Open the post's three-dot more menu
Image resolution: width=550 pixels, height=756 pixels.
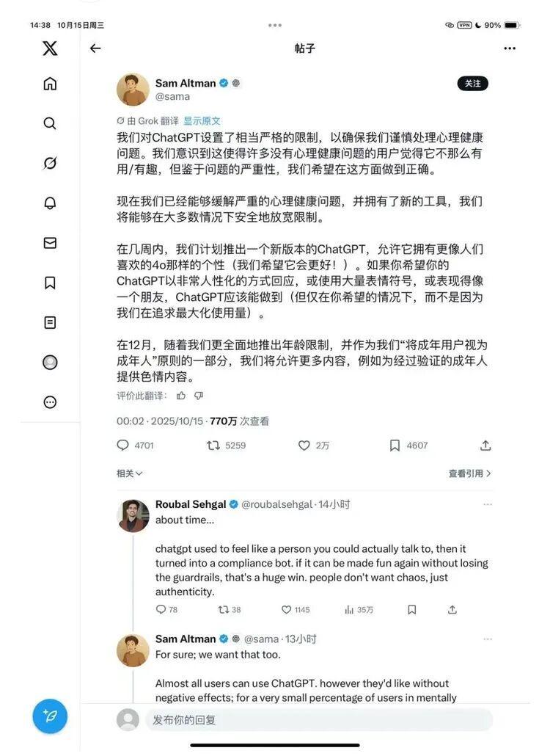510,48
